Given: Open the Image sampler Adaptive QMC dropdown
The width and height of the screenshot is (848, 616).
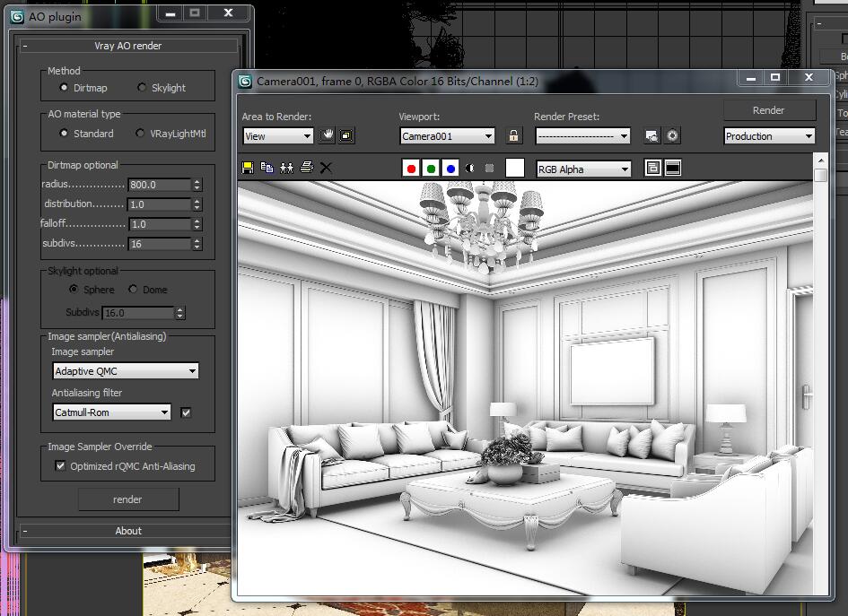Looking at the screenshot, I should pyautogui.click(x=126, y=371).
